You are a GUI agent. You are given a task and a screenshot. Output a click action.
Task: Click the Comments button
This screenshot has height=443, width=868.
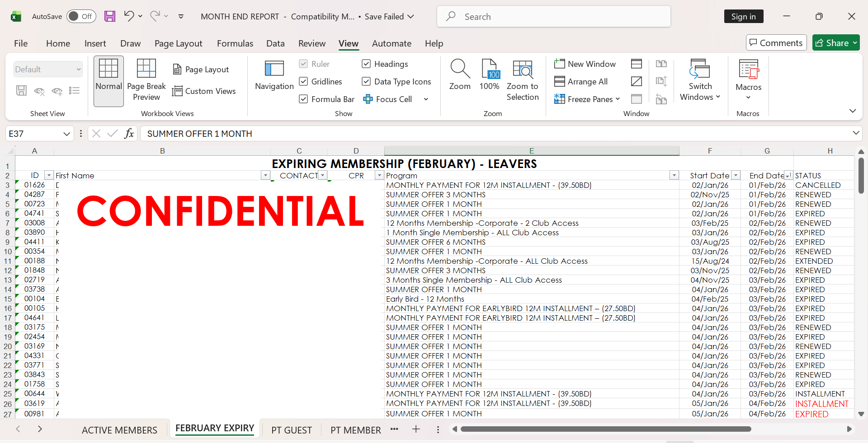coord(776,43)
